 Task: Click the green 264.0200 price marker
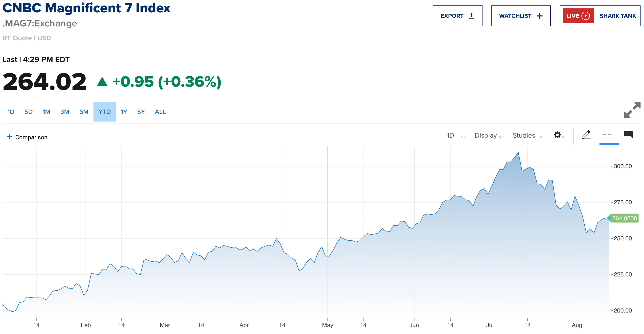tap(624, 218)
